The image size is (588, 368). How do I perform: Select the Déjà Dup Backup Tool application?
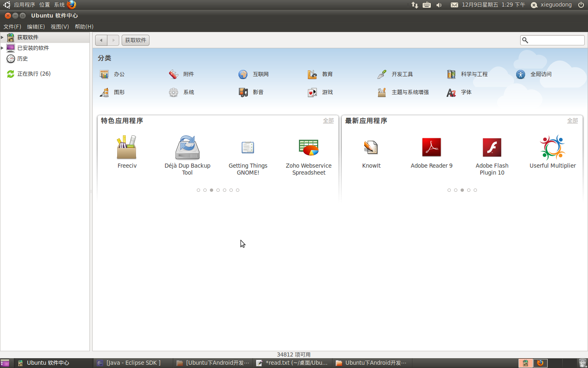[187, 155]
